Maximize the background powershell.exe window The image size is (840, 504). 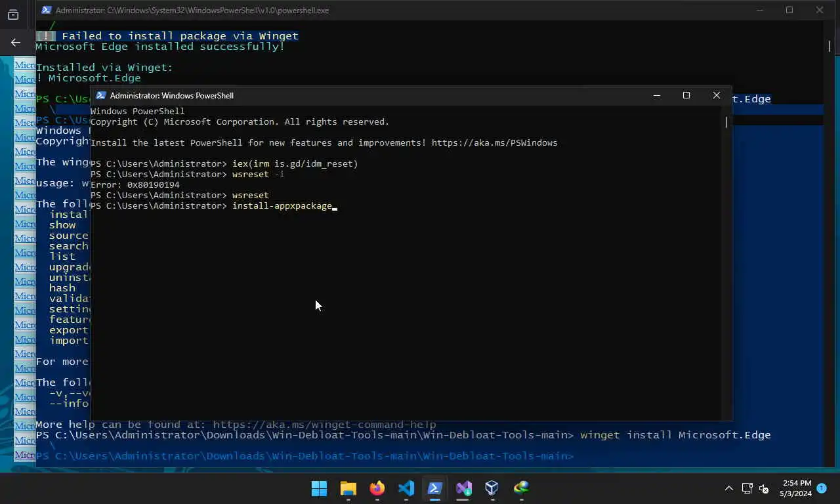(789, 10)
